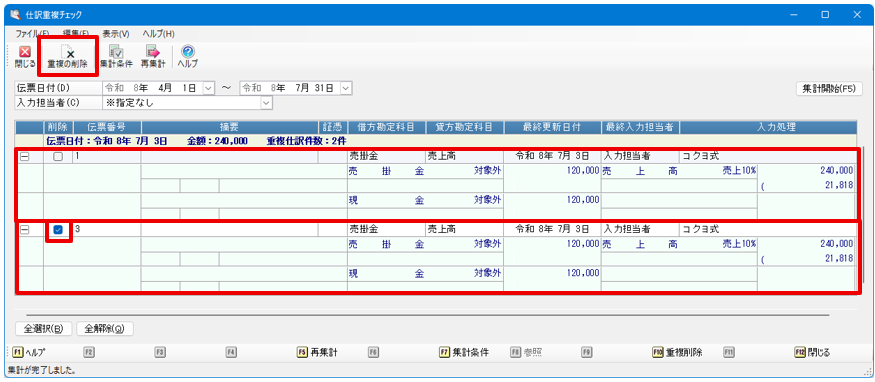The width and height of the screenshot is (875, 382).
Task: Click the 摘要 column header
Action: [x=229, y=127]
